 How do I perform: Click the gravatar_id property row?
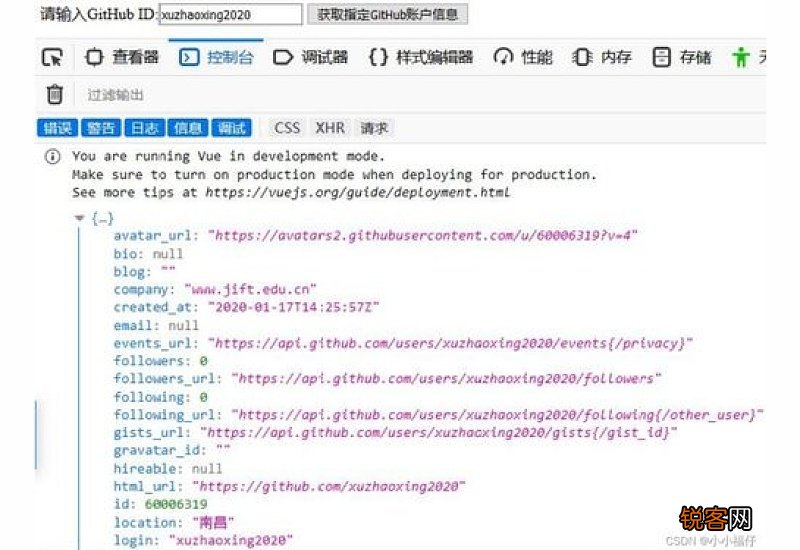[172, 451]
